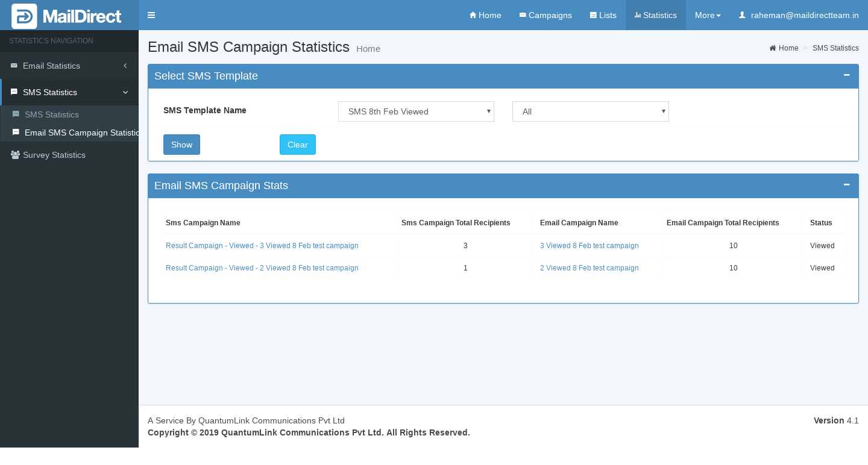This screenshot has height=465, width=868.
Task: Open Campaigns in top navigation
Action: pos(546,15)
